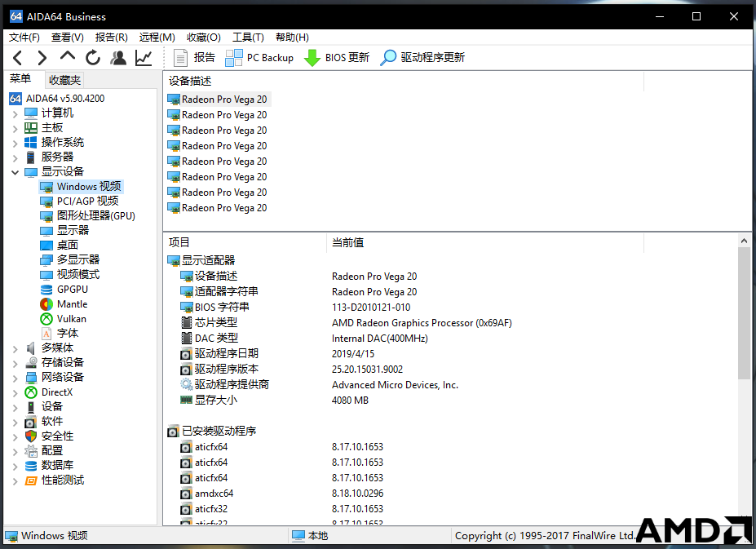This screenshot has width=756, height=549.
Task: Click the 多显示器 multi-monitor icon
Action: (46, 260)
